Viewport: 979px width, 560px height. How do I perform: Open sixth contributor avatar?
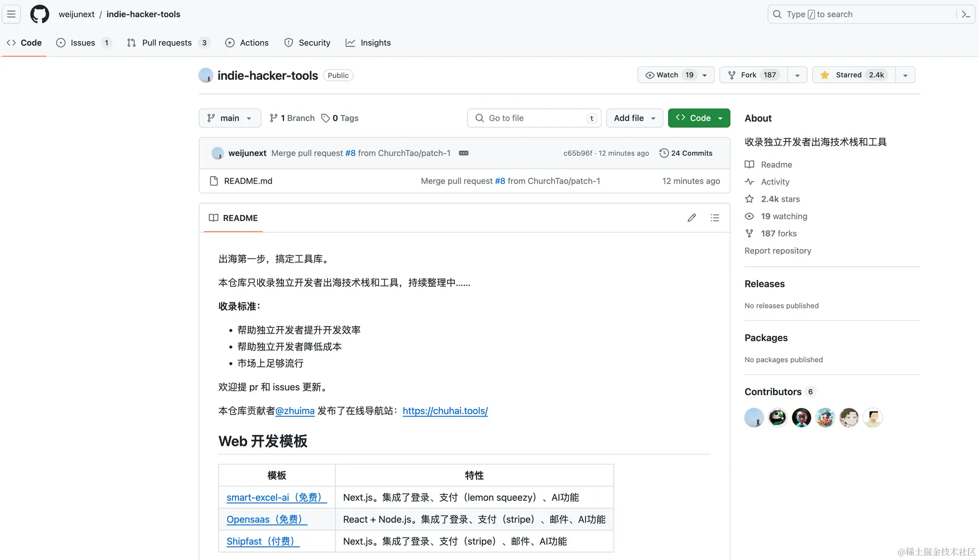[872, 418]
